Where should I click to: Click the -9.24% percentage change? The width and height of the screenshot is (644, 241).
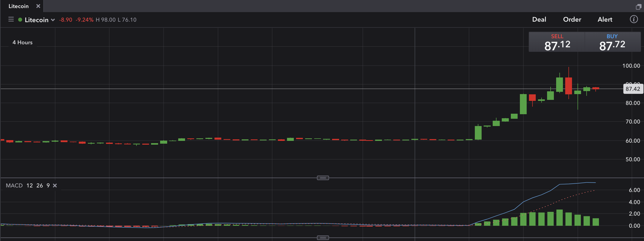tap(84, 20)
